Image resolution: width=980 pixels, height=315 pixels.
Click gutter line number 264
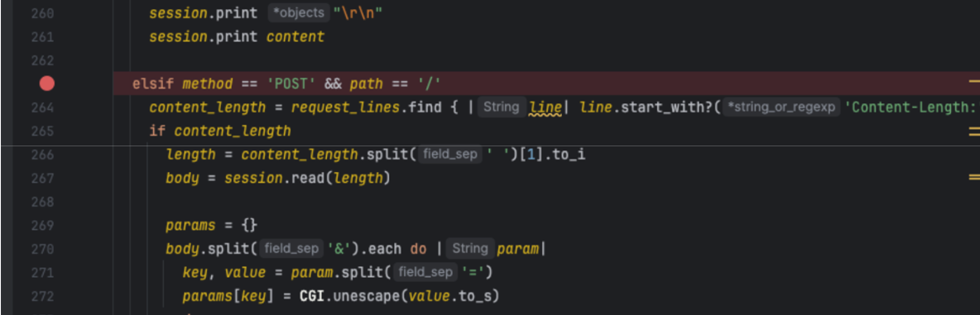pos(42,107)
